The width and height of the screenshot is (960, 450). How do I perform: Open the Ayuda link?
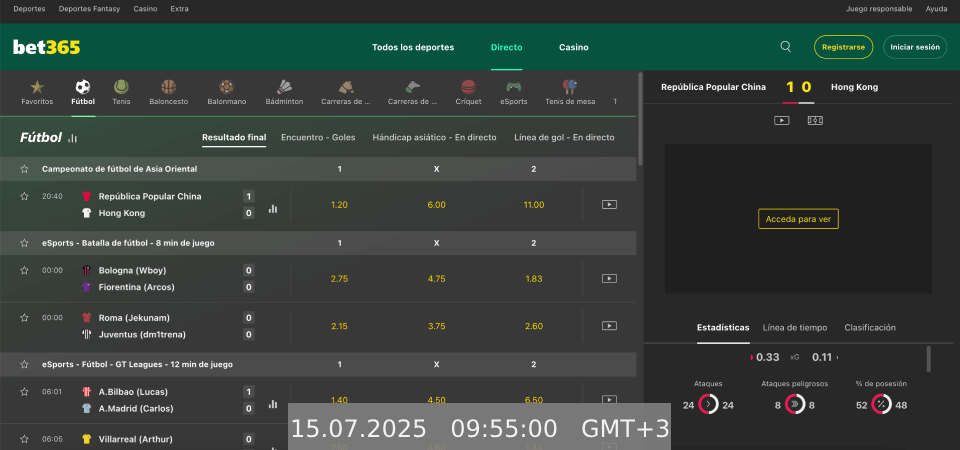click(x=936, y=9)
